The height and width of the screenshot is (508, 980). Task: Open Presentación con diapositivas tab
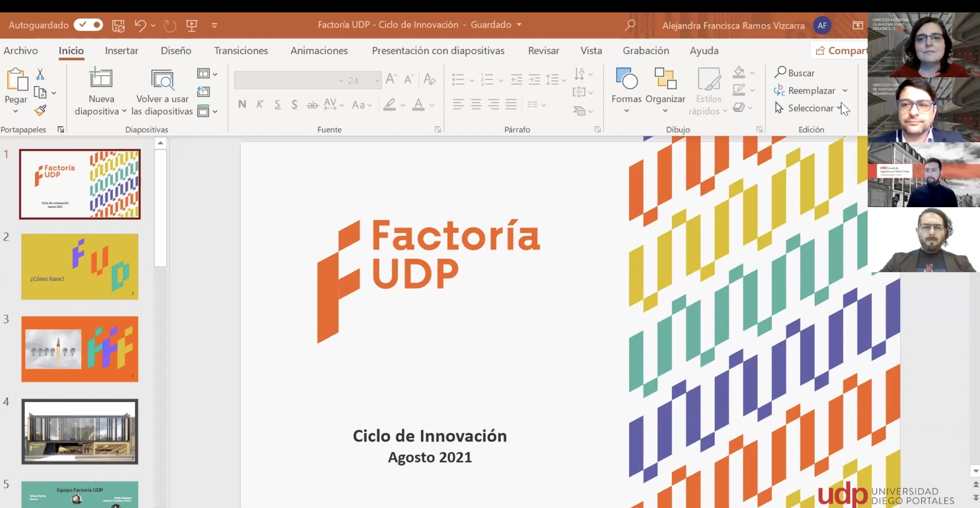tap(438, 51)
